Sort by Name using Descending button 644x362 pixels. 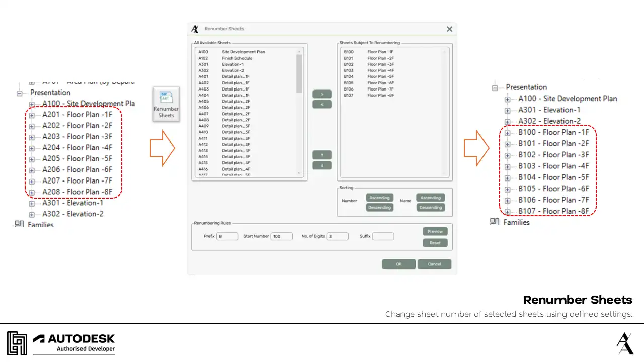pos(430,207)
